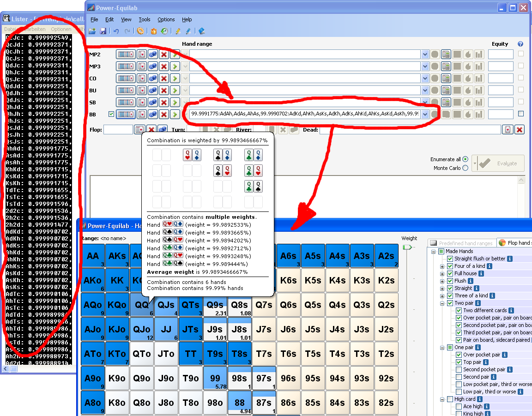Uncheck Straight flush or better

(x=450, y=259)
